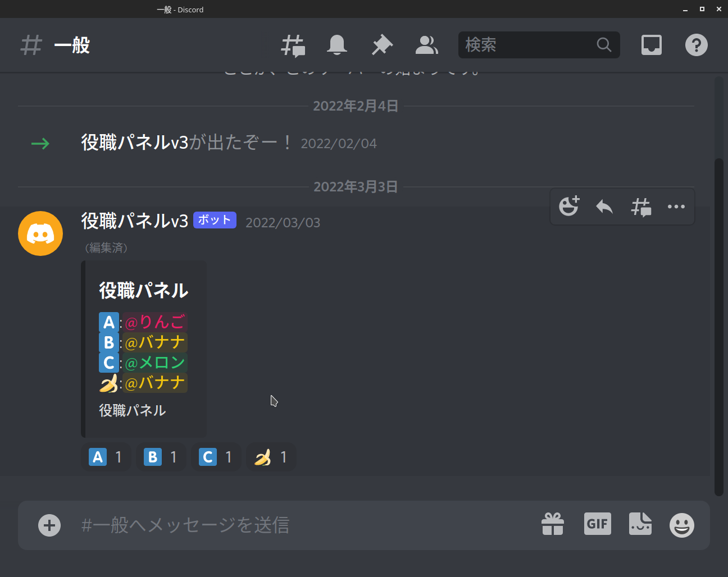Open the inbox icon
Viewport: 728px width, 577px height.
(652, 45)
